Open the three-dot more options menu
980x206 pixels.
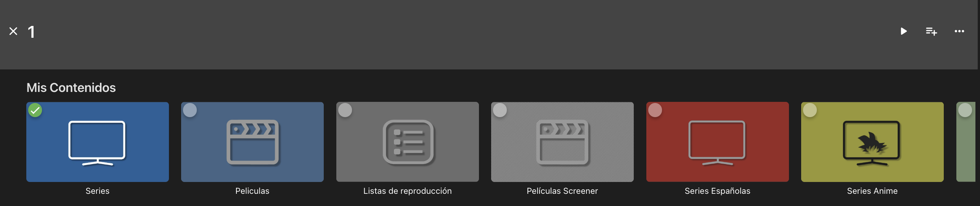pos(959,31)
